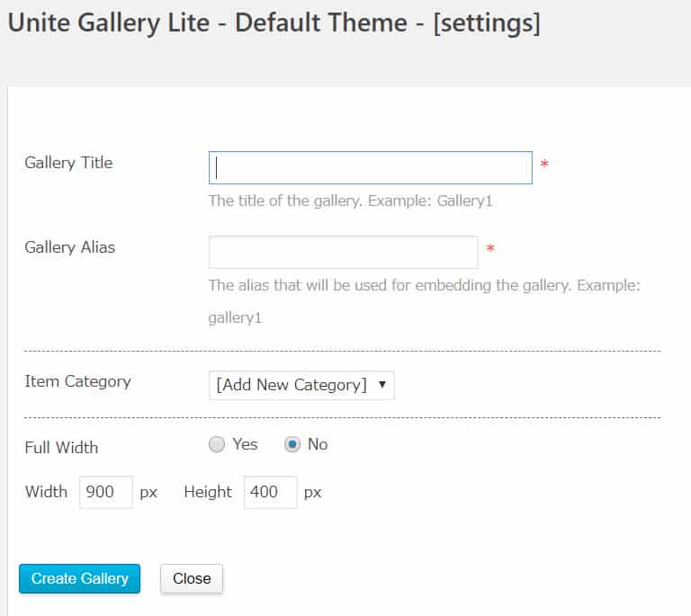Image resolution: width=691 pixels, height=616 pixels.
Task: Click the Gallery Title label
Action: coord(68,163)
